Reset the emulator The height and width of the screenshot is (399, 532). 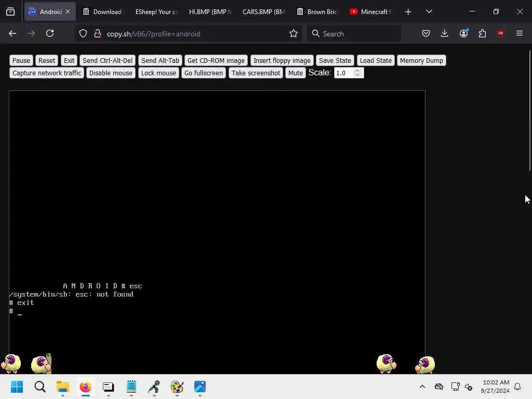point(46,60)
